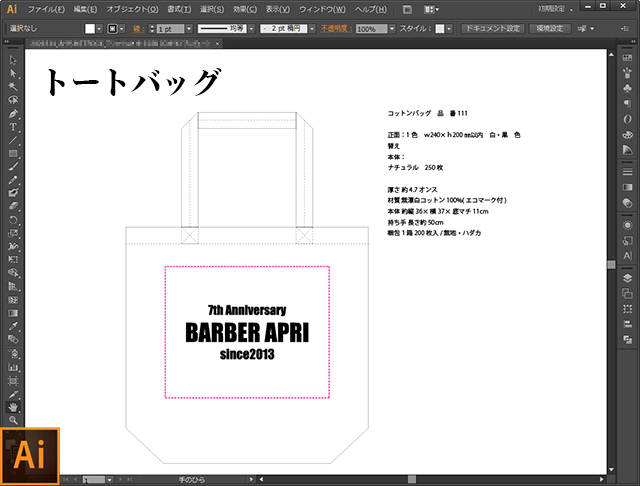Screen dimensions: 640x486
Task: Open the オブジェクト menu
Action: (132, 9)
